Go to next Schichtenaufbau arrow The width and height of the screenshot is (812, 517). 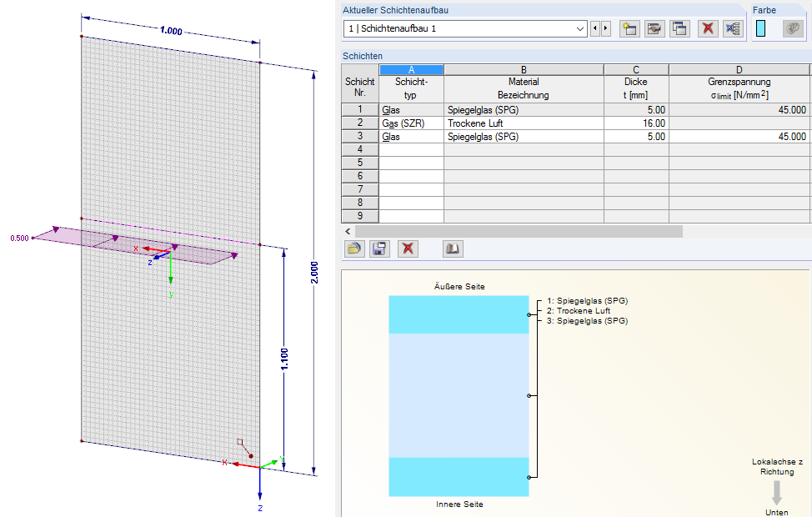[x=605, y=28]
